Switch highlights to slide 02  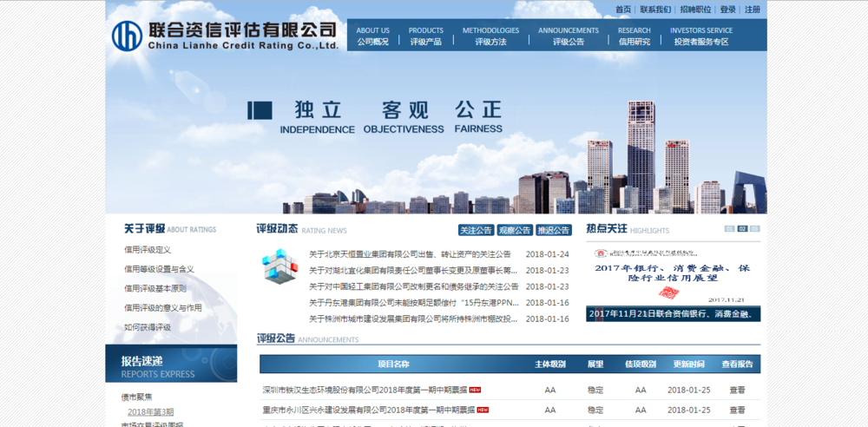pyautogui.click(x=742, y=229)
